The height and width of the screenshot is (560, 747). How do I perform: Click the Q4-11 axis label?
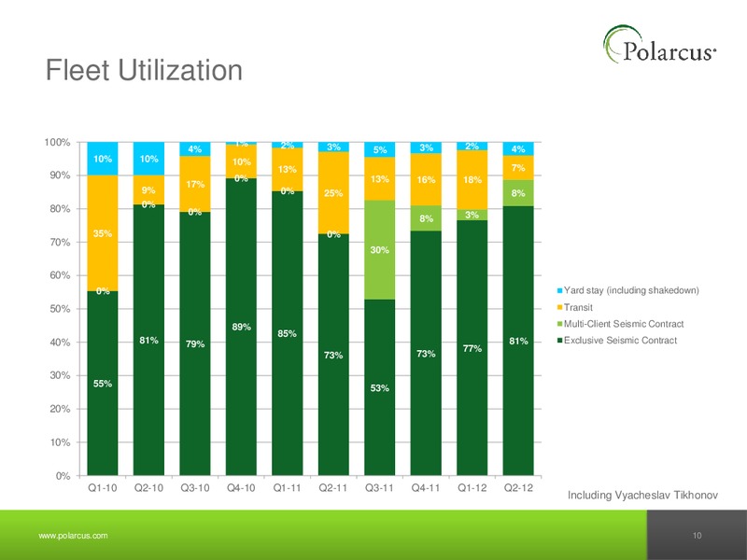[x=426, y=487]
